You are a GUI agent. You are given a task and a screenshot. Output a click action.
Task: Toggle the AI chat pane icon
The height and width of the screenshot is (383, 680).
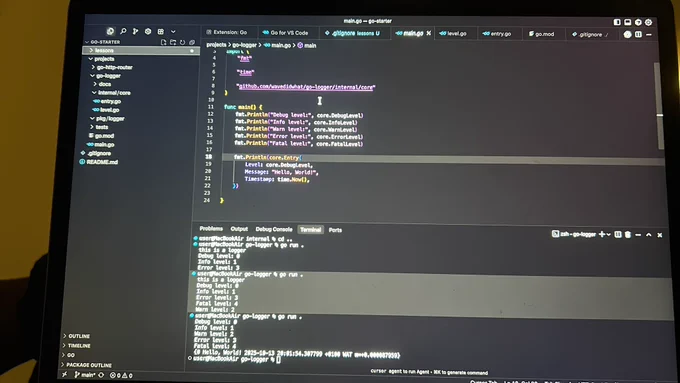638,22
